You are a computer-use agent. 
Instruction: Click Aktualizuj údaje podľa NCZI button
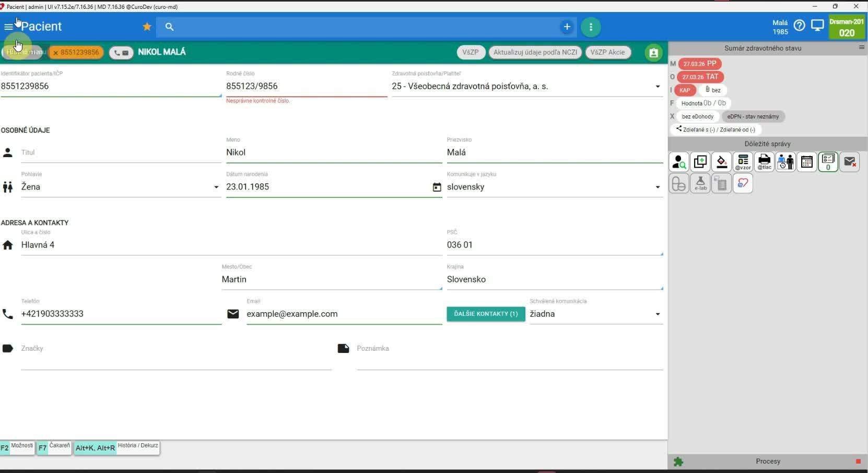[535, 52]
